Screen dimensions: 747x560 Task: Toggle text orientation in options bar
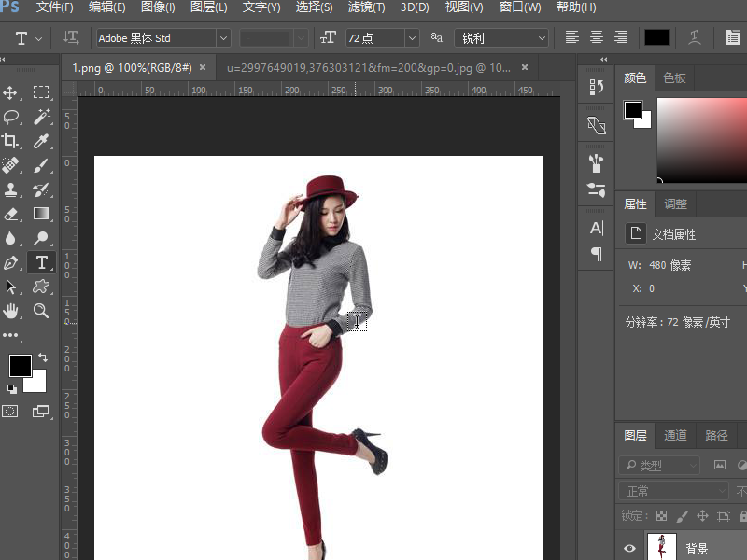click(x=71, y=37)
